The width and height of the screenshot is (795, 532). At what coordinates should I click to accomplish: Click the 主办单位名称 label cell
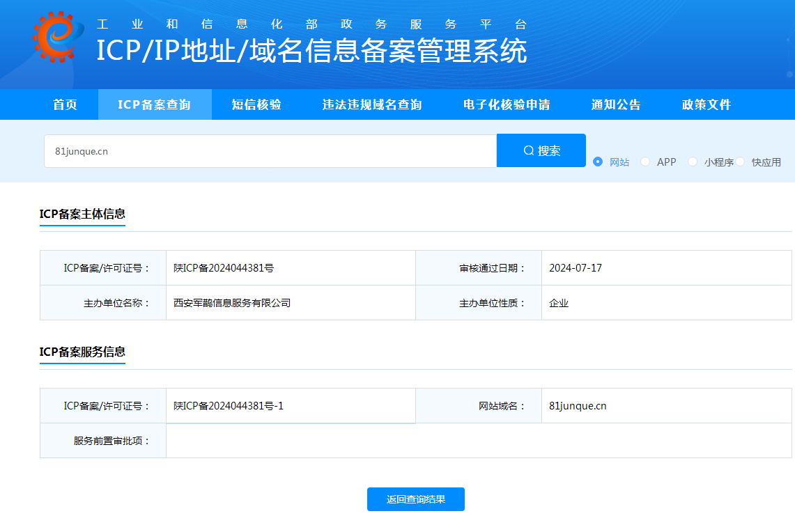103,303
